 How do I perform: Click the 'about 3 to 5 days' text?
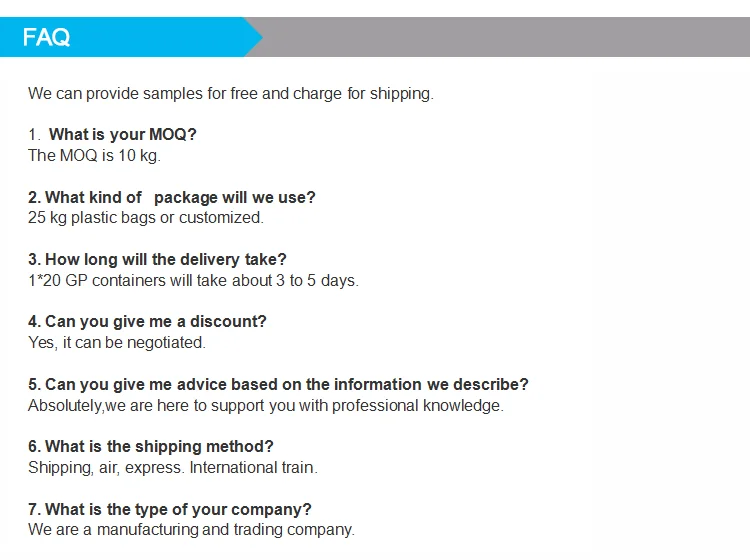(294, 280)
